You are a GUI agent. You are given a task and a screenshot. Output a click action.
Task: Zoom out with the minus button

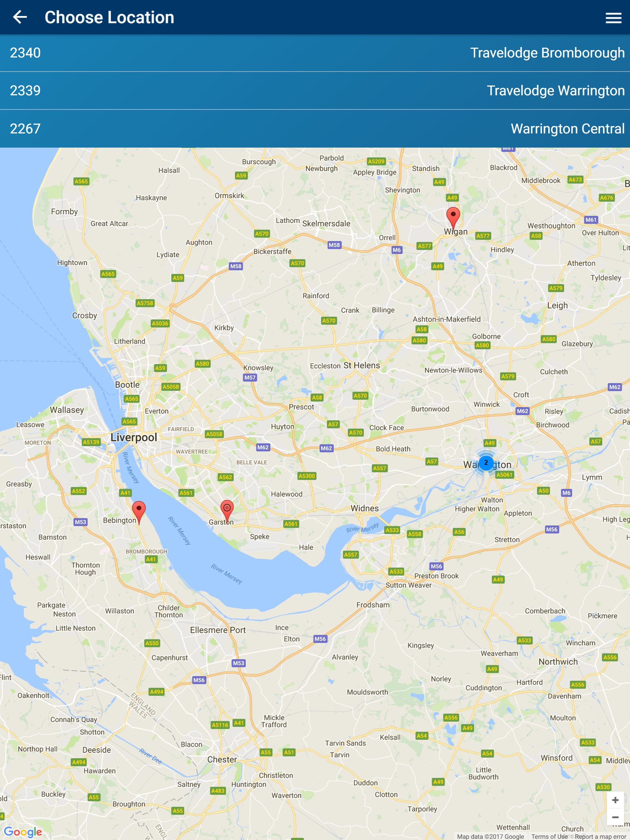(x=615, y=817)
